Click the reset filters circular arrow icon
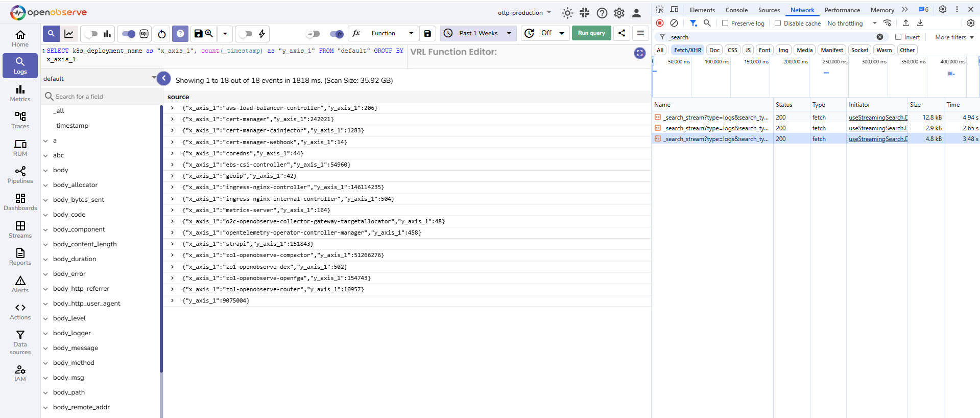This screenshot has width=980, height=418. pyautogui.click(x=162, y=34)
